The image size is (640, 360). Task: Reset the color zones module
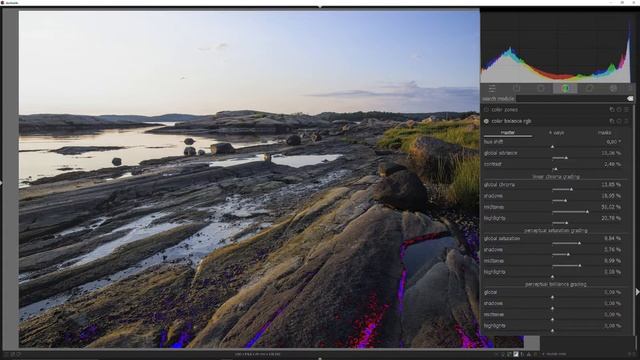(619, 110)
